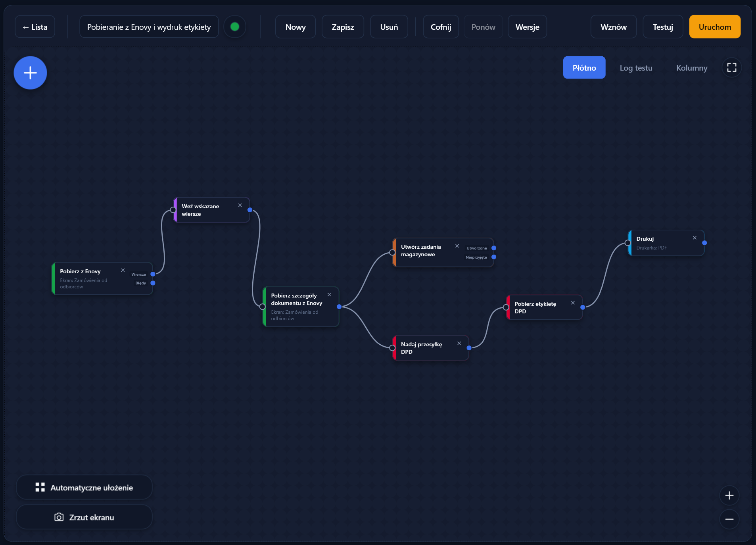The image size is (756, 545).
Task: Switch to the Kolumny tab
Action: pyautogui.click(x=692, y=68)
